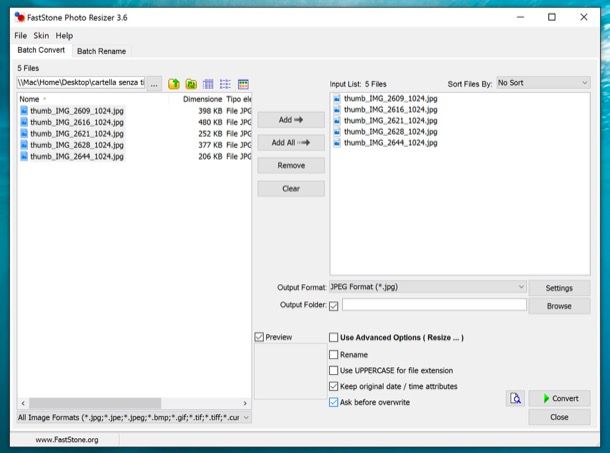Click Browse for output folder
Image resolution: width=610 pixels, height=453 pixels.
click(559, 306)
